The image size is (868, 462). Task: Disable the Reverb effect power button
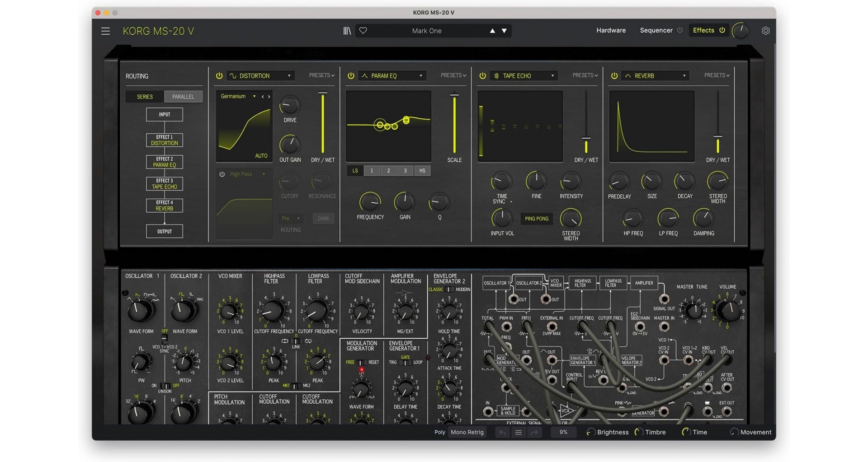click(x=614, y=76)
